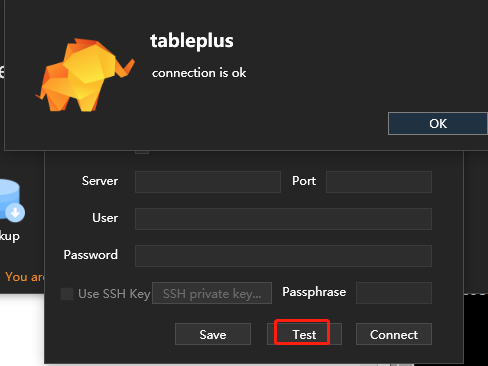Connect to the database server
This screenshot has height=366, width=488.
[394, 334]
